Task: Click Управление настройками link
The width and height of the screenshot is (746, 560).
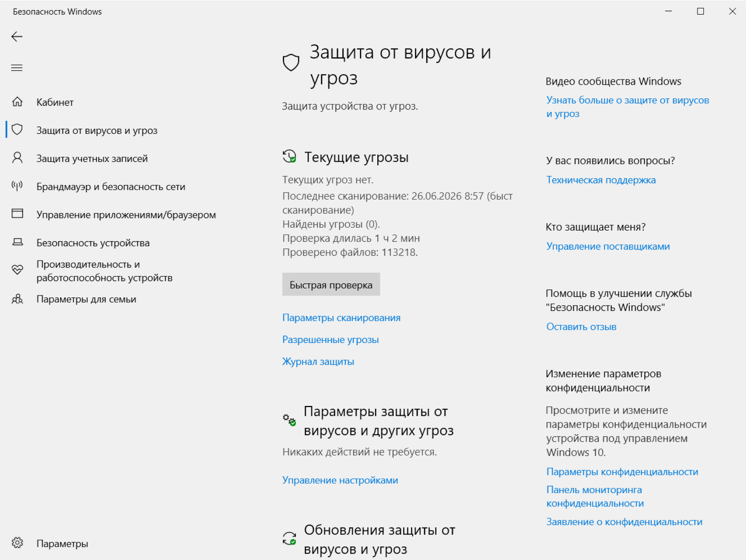Action: (340, 480)
